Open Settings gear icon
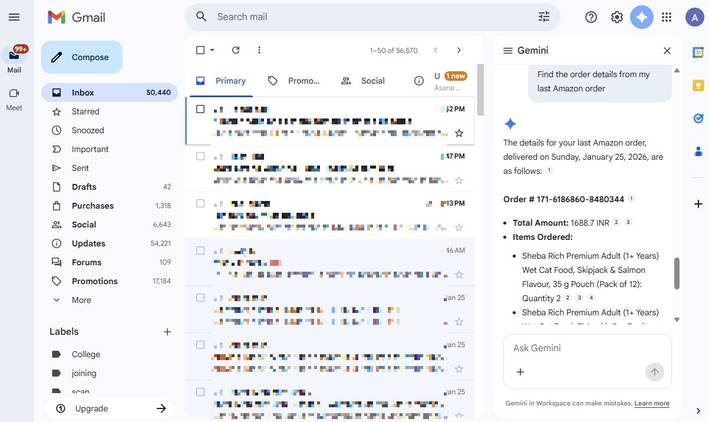Image resolution: width=709 pixels, height=422 pixels. (617, 17)
